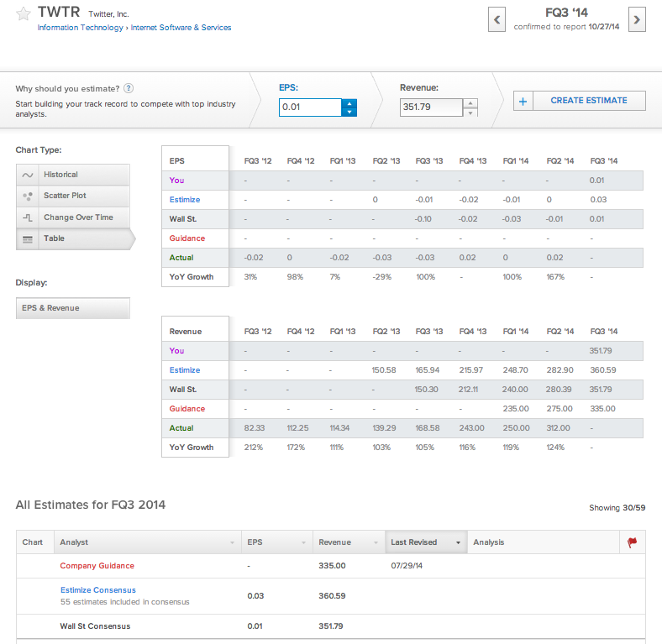Click Estimize row label in Revenue table

pos(185,370)
